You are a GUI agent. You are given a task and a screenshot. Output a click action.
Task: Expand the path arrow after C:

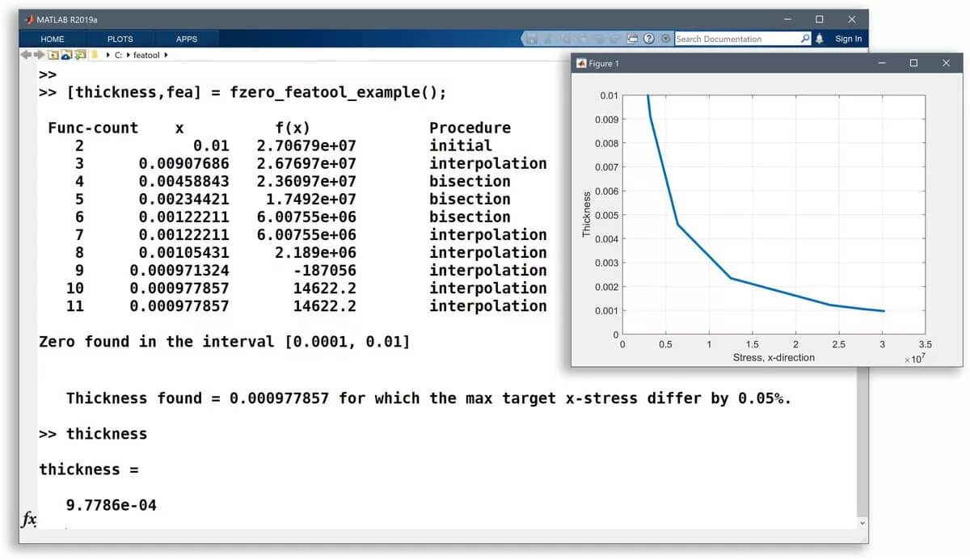[128, 55]
